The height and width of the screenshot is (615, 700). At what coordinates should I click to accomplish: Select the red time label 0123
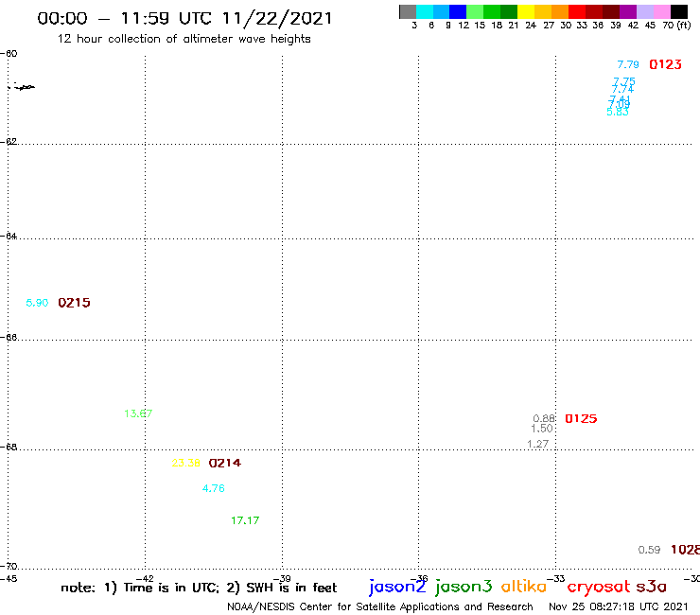point(665,64)
